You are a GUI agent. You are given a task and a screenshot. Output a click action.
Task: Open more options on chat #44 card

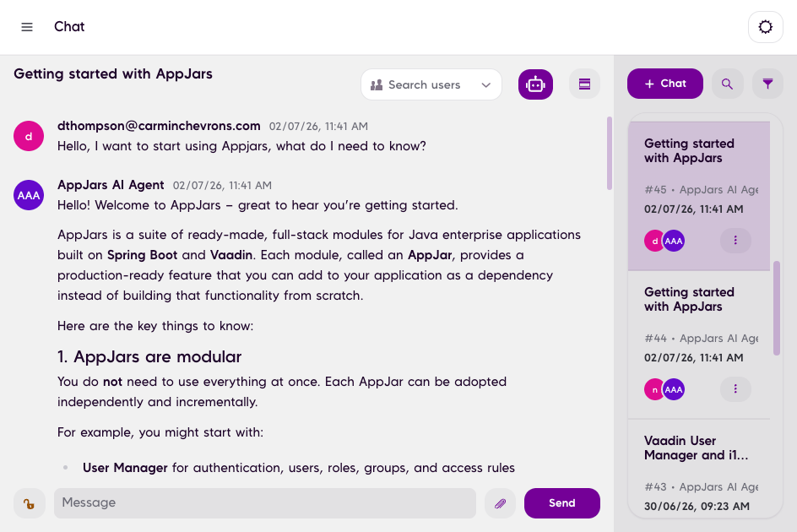[735, 389]
